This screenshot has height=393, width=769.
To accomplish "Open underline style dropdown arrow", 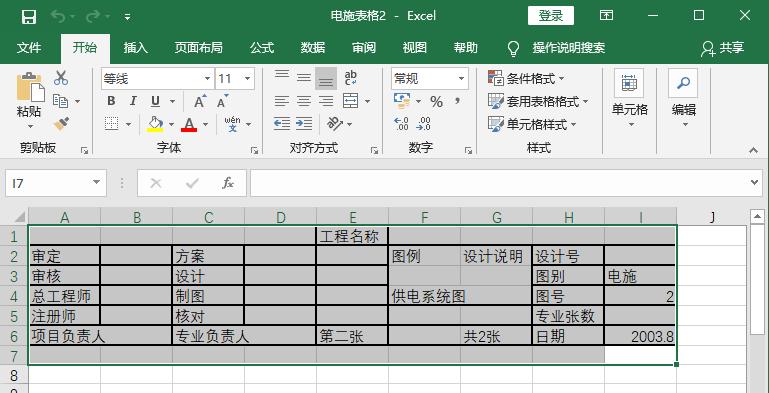I will coord(172,102).
